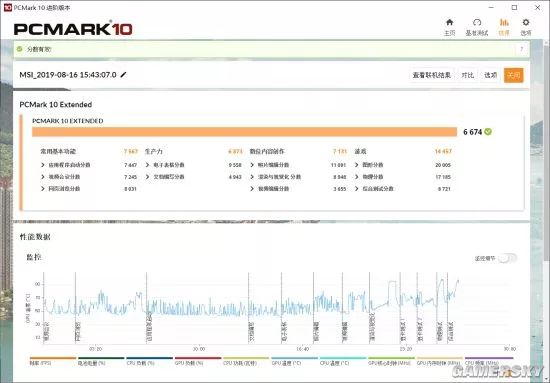The image size is (550, 383).
Task: Click the pencil icon to rename result
Action: pos(123,75)
